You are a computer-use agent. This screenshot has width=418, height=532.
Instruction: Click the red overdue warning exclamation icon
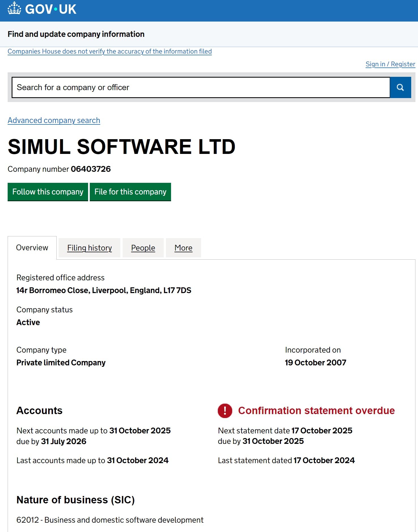pyautogui.click(x=225, y=410)
